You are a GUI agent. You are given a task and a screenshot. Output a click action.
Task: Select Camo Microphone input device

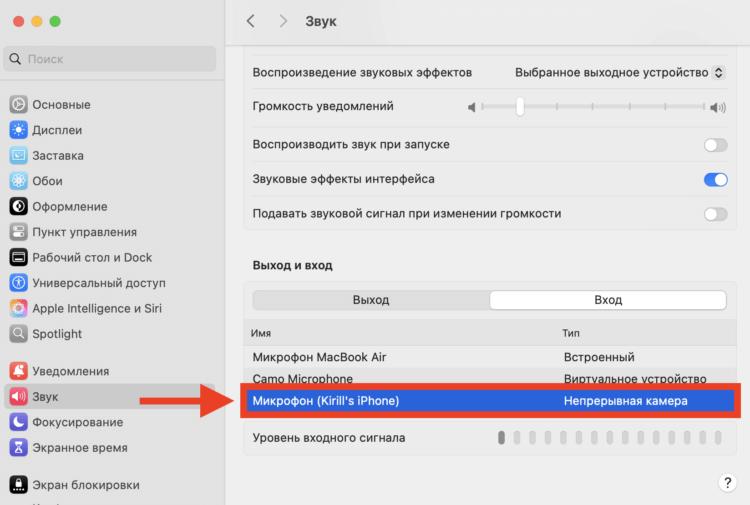tap(490, 376)
